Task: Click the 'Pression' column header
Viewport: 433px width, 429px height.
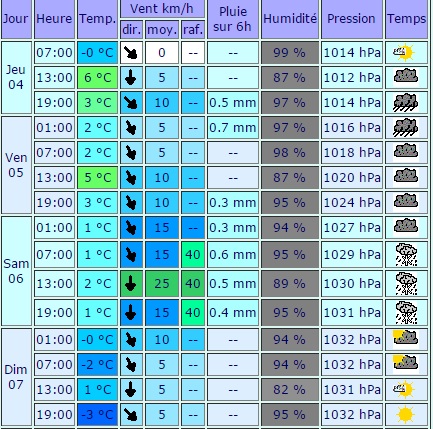Action: 352,19
